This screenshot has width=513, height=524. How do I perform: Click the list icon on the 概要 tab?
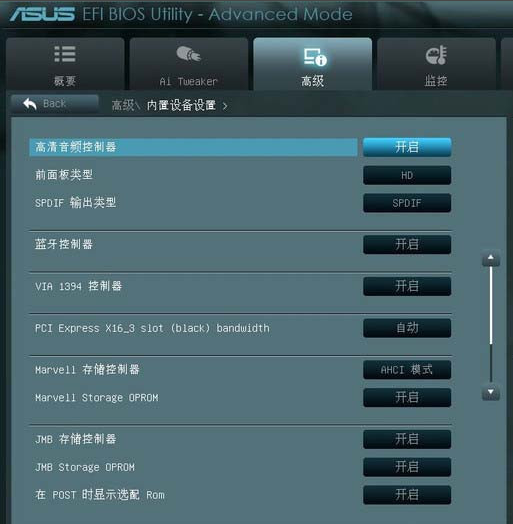65,54
